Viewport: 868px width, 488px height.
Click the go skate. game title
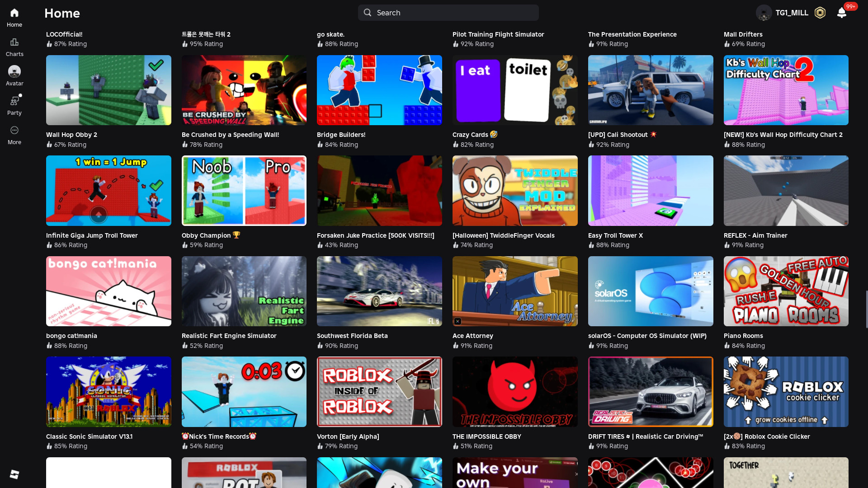point(330,34)
